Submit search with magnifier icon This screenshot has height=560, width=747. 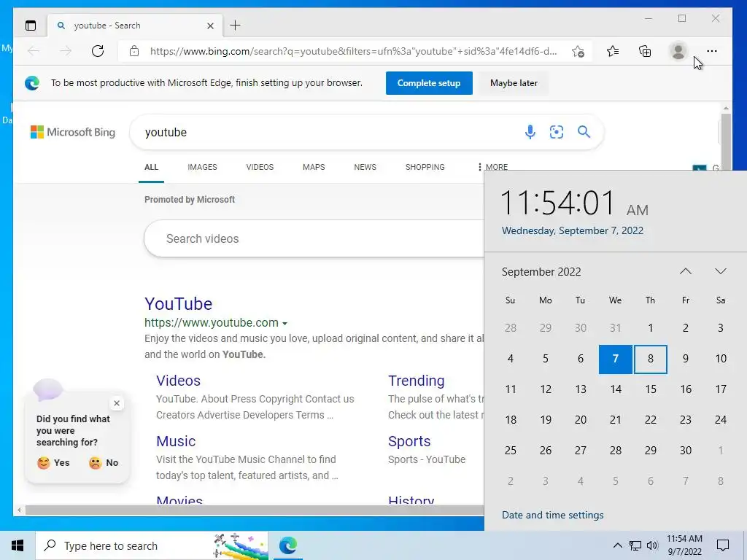click(x=584, y=132)
